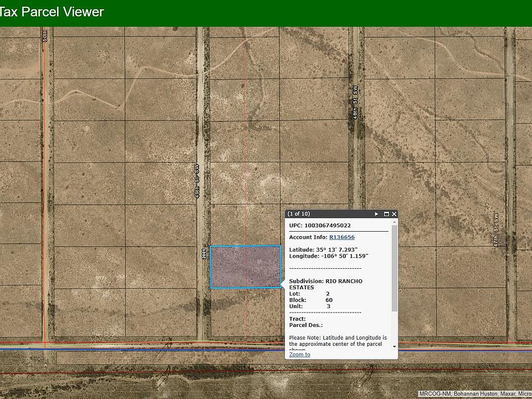Click the Latitude value in popup
532x399 pixels.
tap(337, 249)
